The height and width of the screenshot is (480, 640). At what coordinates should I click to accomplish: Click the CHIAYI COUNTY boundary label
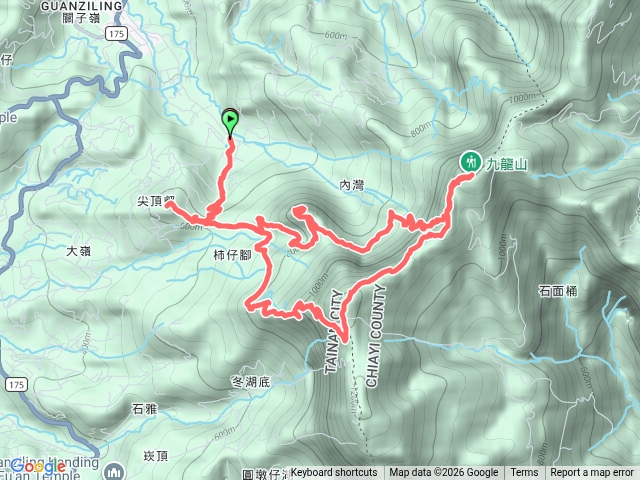(376, 336)
